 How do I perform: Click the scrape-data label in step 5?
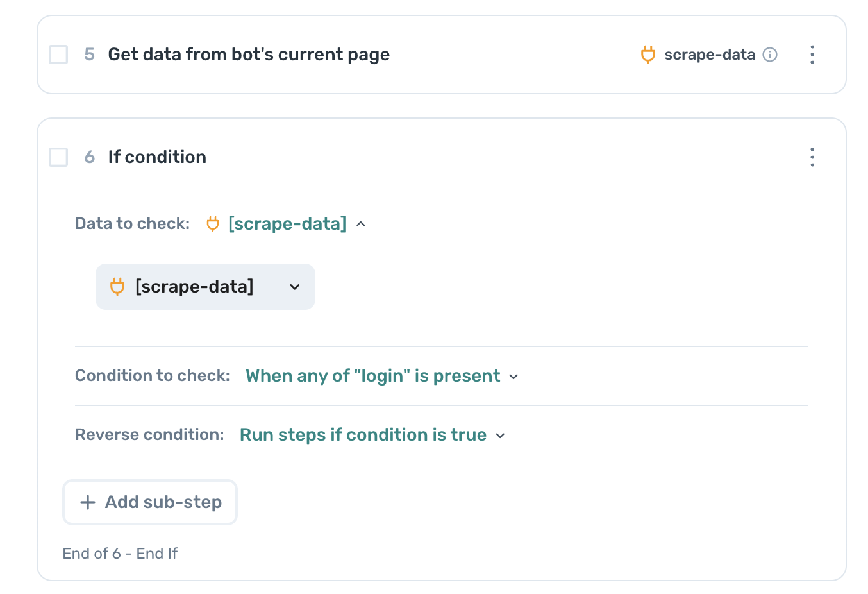[710, 55]
